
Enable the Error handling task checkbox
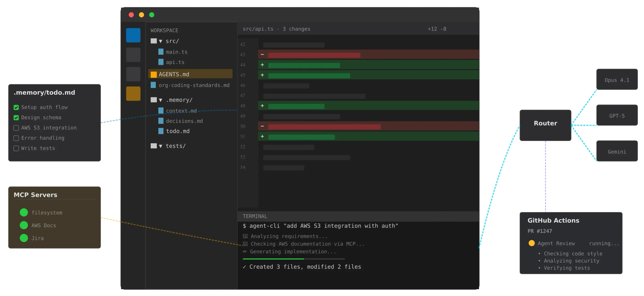[x=16, y=138]
